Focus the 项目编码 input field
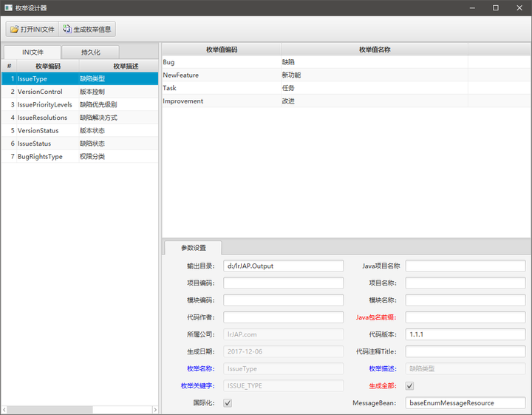 (x=283, y=283)
